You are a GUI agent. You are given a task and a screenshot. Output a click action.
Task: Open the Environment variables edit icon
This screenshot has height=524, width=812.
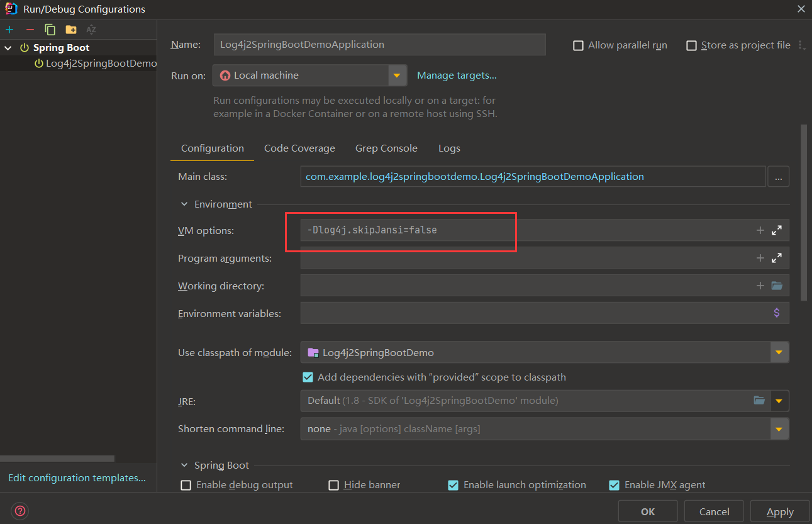pyautogui.click(x=777, y=313)
